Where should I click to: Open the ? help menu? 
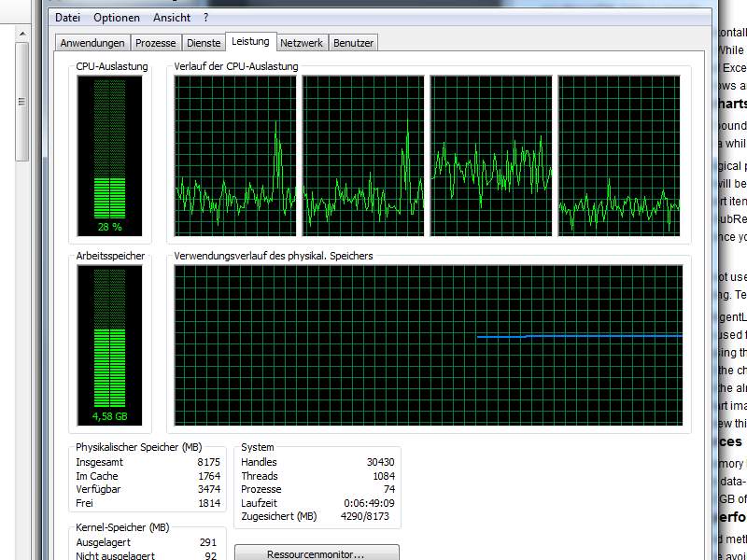coord(205,18)
